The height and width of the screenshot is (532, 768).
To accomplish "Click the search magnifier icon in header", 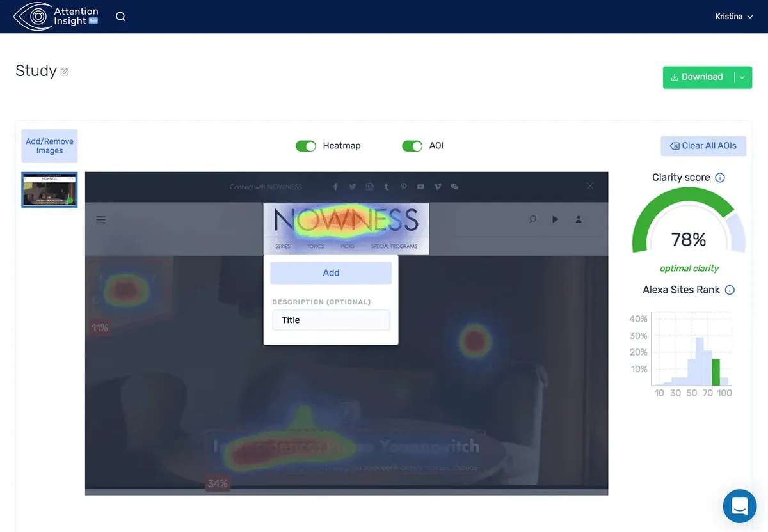I will (x=120, y=17).
